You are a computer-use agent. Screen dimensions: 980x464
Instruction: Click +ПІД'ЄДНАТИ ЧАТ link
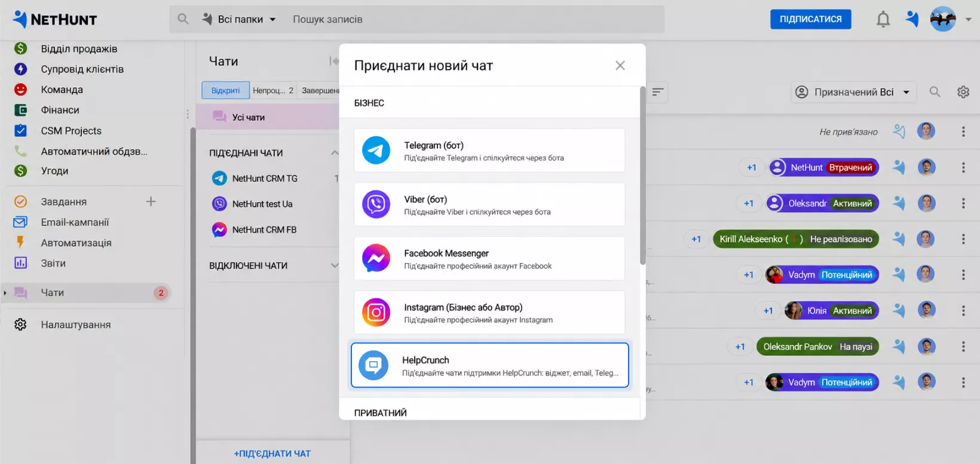[272, 454]
